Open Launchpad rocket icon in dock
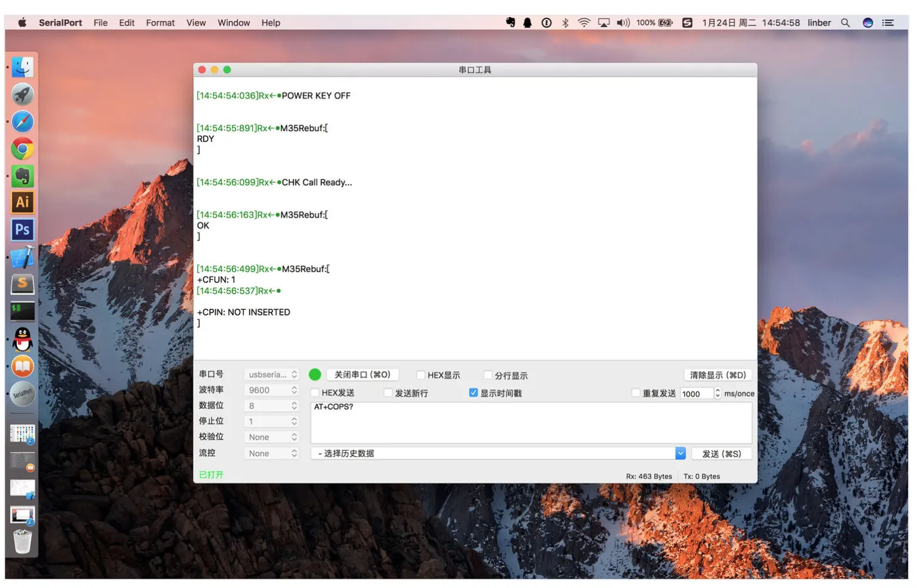920x588 pixels. pos(22,95)
